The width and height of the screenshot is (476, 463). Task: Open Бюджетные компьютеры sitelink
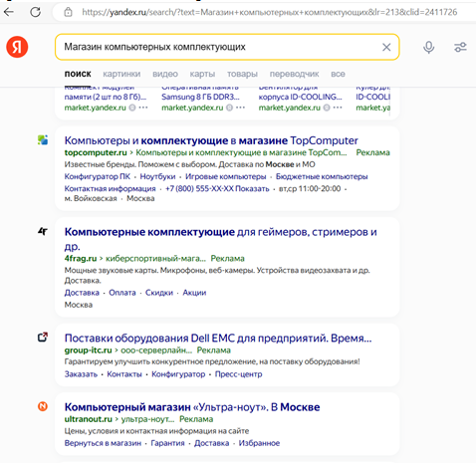(x=322, y=176)
